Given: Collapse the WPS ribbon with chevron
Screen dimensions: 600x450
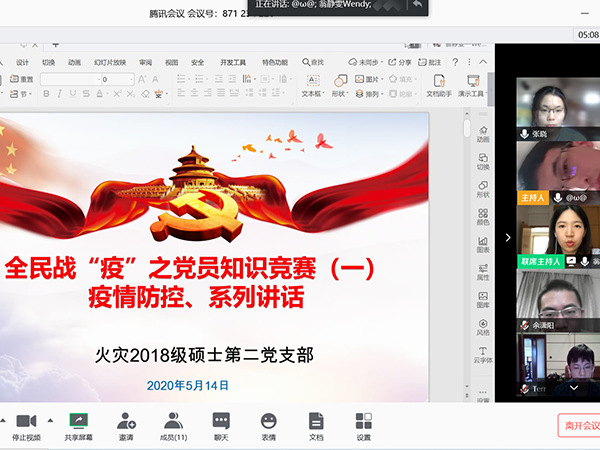Looking at the screenshot, I should pyautogui.click(x=483, y=62).
